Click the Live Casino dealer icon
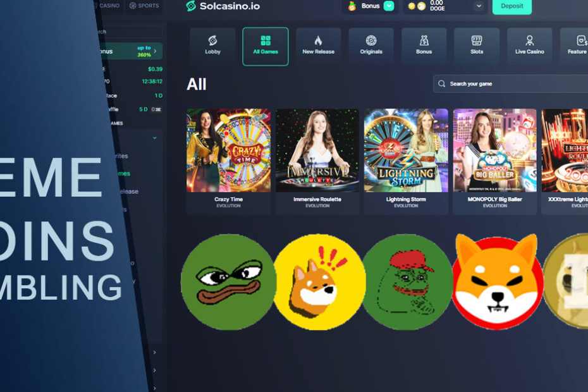588x392 pixels. tap(529, 40)
